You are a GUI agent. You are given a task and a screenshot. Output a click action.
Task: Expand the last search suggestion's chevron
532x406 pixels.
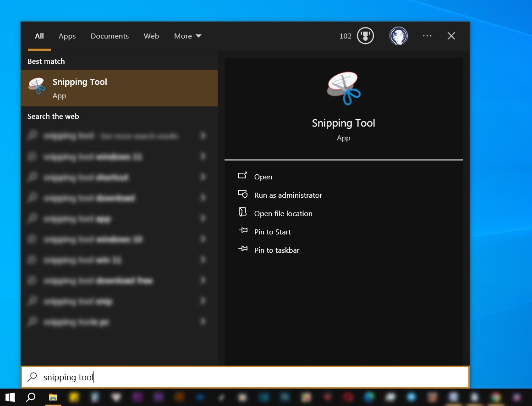pos(203,322)
